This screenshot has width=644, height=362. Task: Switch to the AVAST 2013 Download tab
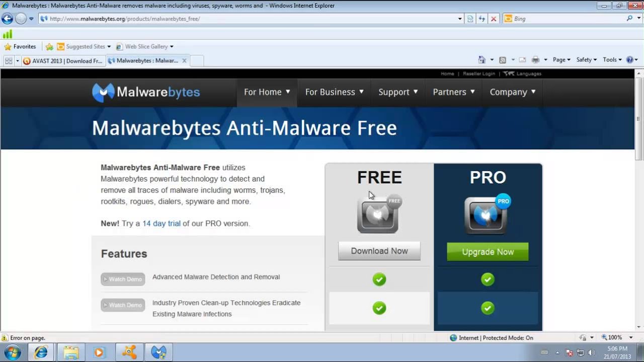(x=63, y=61)
